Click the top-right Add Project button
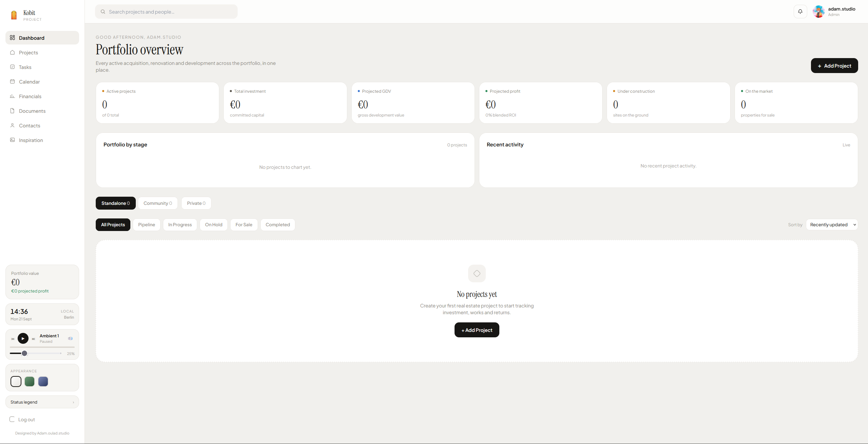Viewport: 868px width, 444px height. (x=834, y=66)
